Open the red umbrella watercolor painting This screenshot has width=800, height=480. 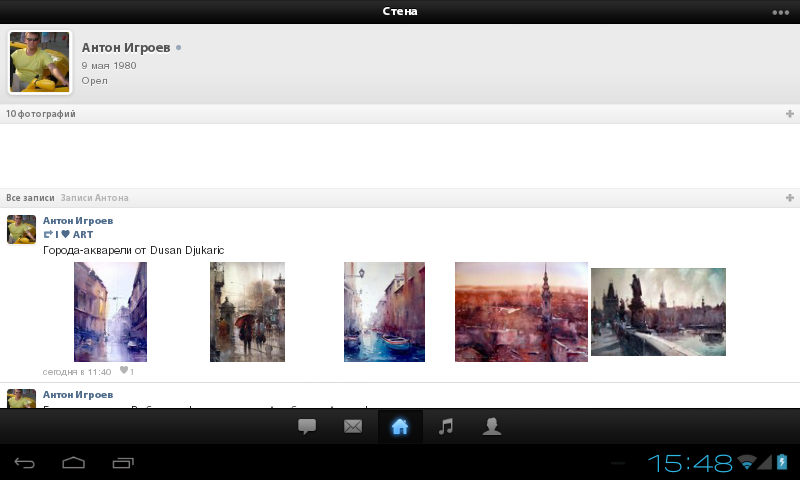247,312
